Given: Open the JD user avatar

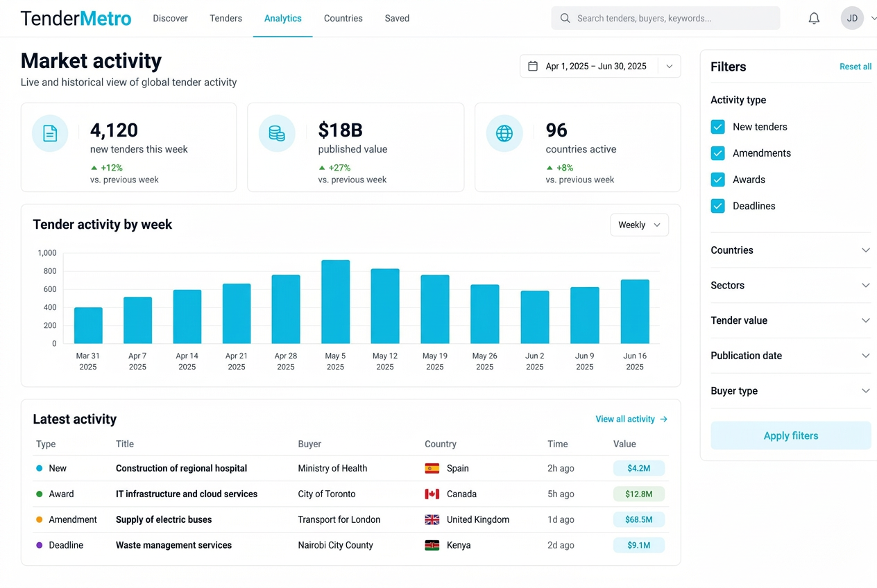Looking at the screenshot, I should (x=852, y=18).
